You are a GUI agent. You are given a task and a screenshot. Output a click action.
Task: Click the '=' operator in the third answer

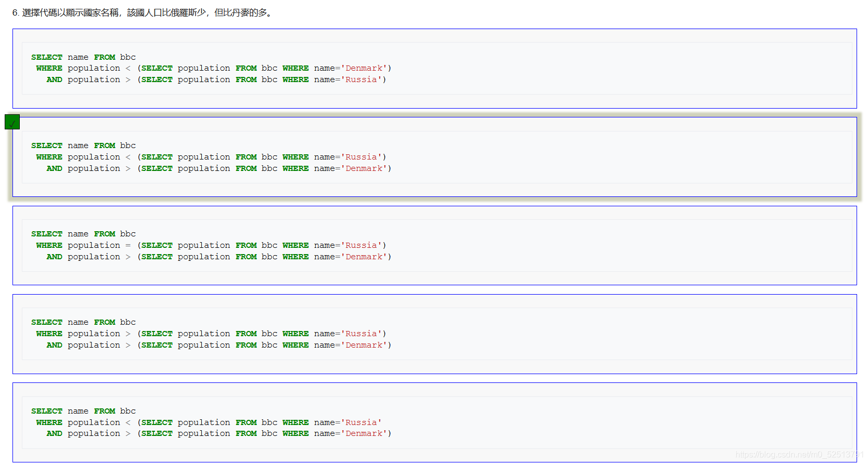[128, 245]
